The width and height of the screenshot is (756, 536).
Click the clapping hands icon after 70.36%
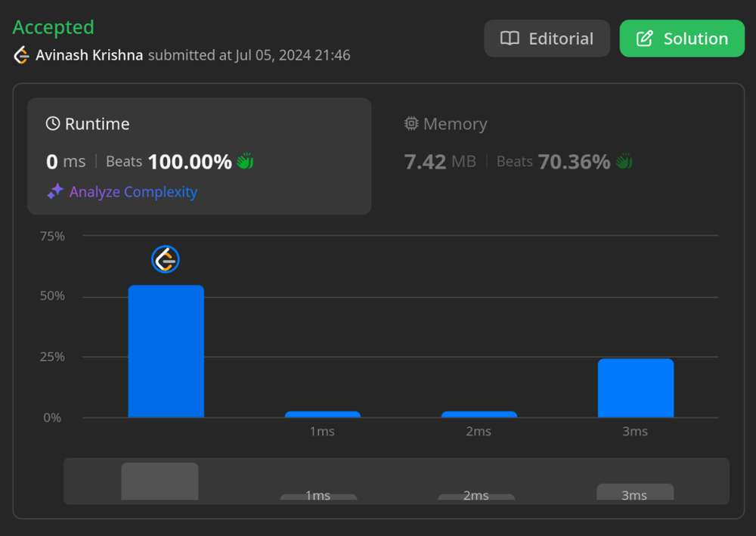[x=624, y=161]
